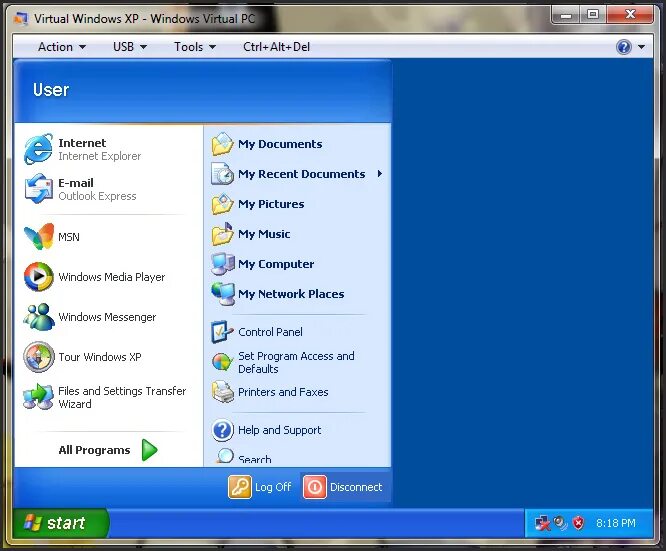Open Files and Settings Transfer Wizard icon

[39, 396]
